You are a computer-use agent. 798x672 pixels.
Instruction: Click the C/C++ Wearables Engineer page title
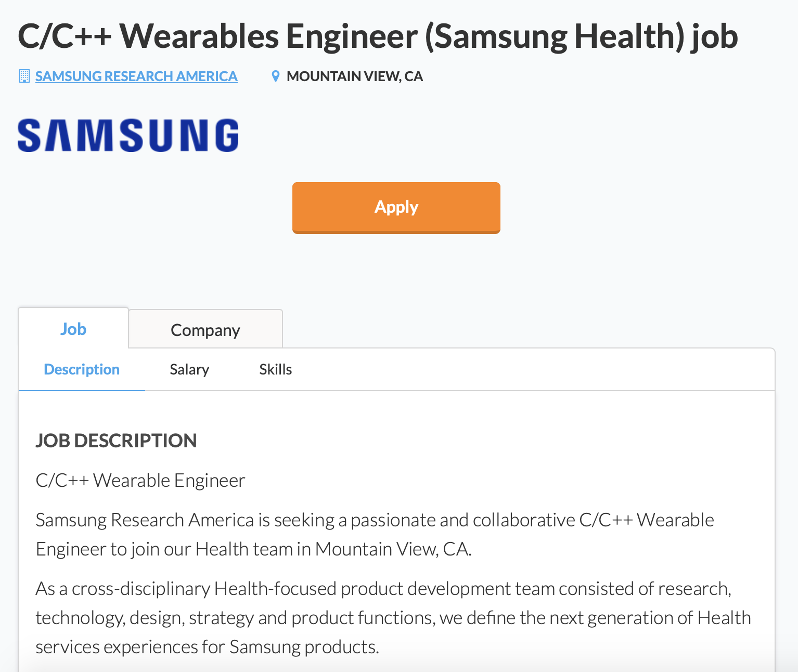(378, 36)
